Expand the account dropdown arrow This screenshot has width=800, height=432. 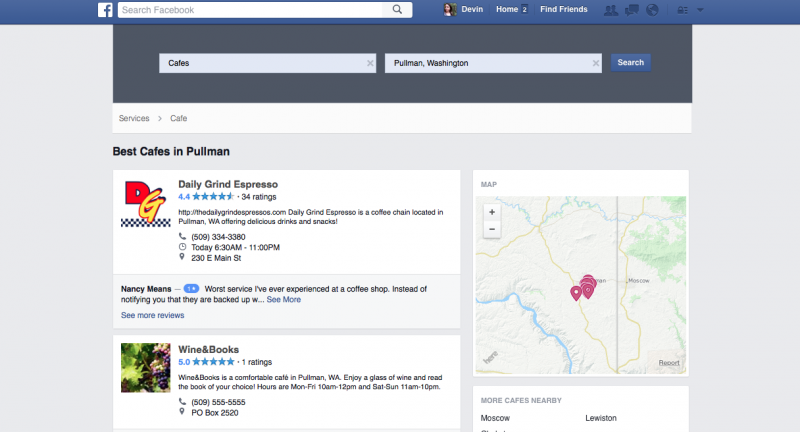click(x=700, y=10)
